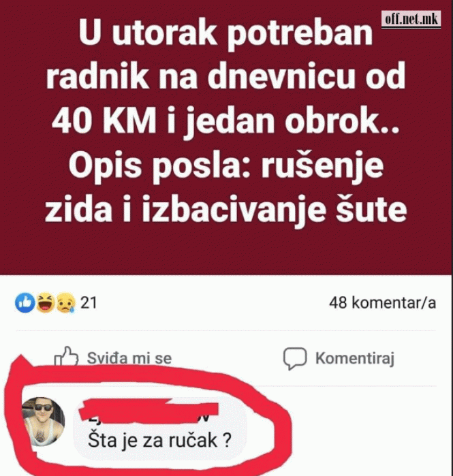Image resolution: width=453 pixels, height=476 pixels.
Task: Click the headline line U utorak potreban
Action: (x=225, y=33)
